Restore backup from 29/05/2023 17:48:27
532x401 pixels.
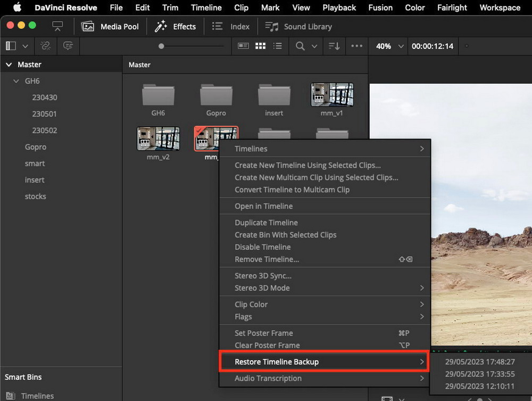coord(480,362)
